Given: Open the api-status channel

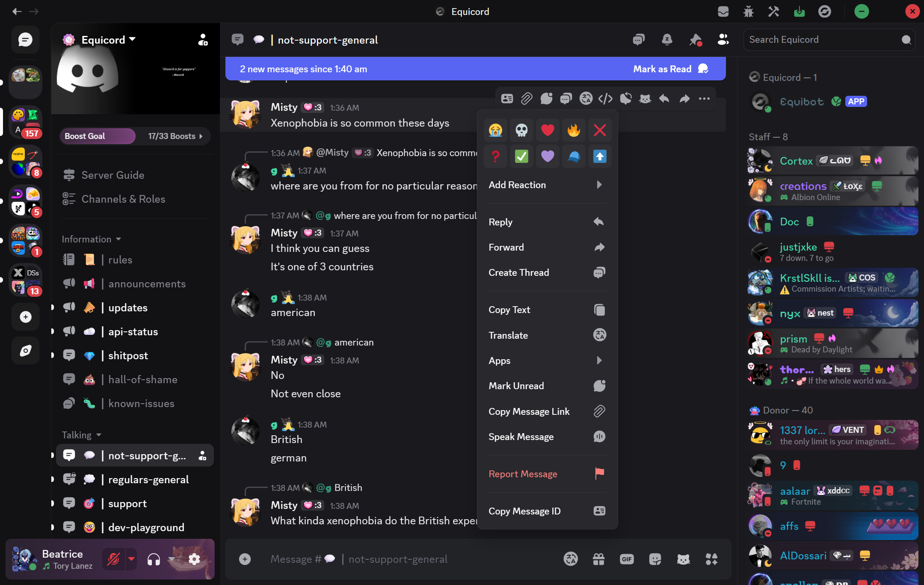Looking at the screenshot, I should 135,331.
